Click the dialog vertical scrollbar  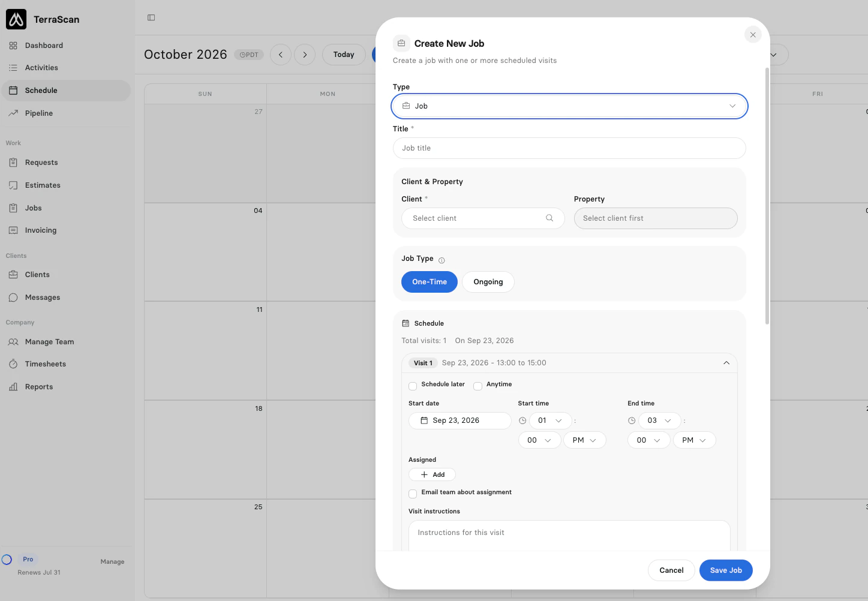coord(767,196)
